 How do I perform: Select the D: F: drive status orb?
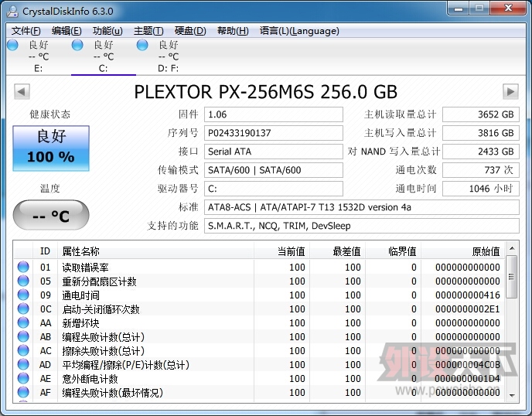142,46
